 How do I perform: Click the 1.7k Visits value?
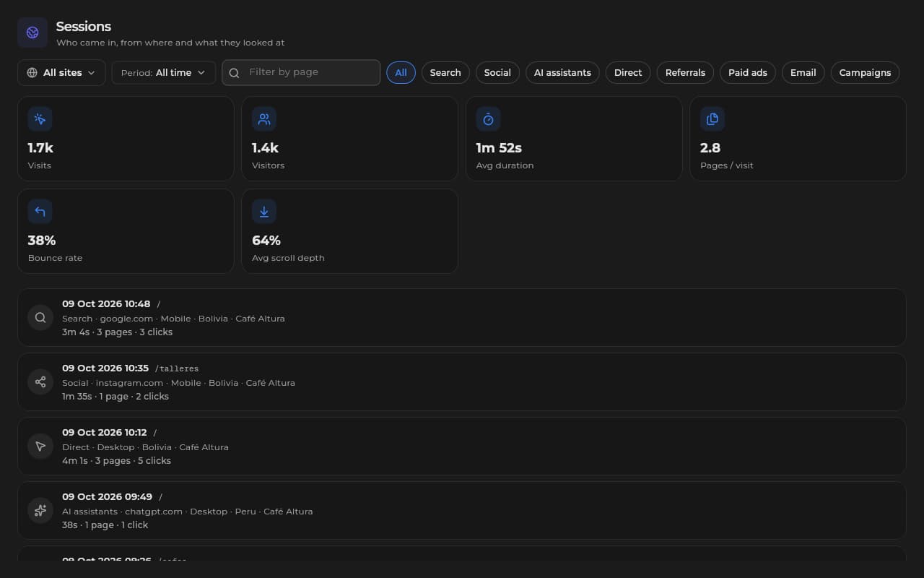point(40,147)
